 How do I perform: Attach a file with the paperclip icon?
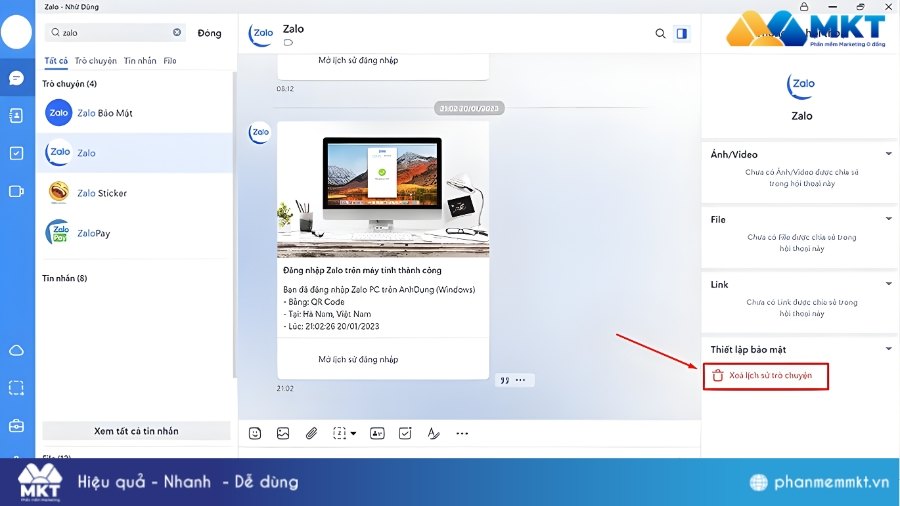[x=311, y=433]
